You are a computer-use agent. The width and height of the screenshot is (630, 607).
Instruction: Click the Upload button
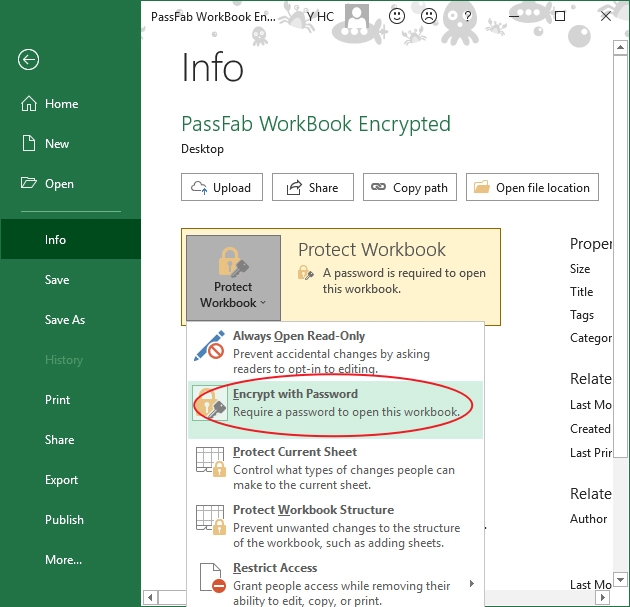[222, 187]
